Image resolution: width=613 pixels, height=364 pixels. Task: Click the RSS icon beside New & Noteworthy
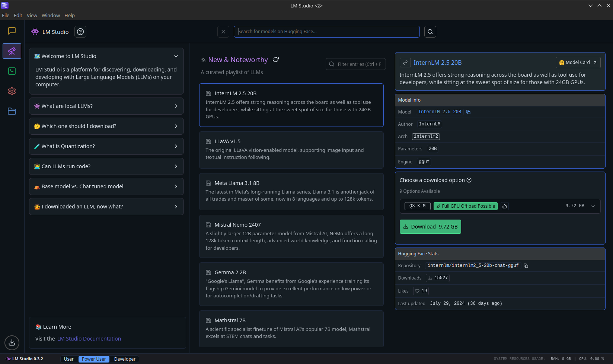click(x=203, y=60)
